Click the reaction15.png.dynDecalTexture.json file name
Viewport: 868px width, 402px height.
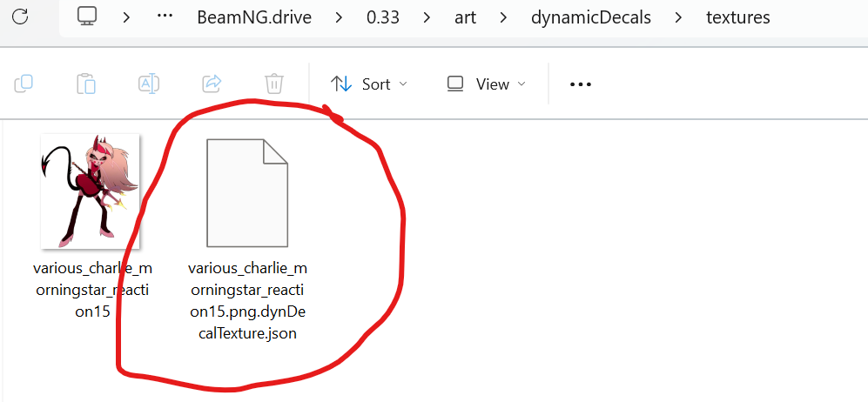247,301
